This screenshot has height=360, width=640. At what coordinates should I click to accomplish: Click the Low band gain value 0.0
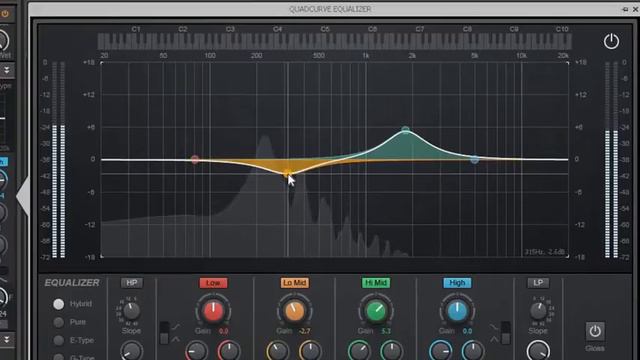pos(223,331)
